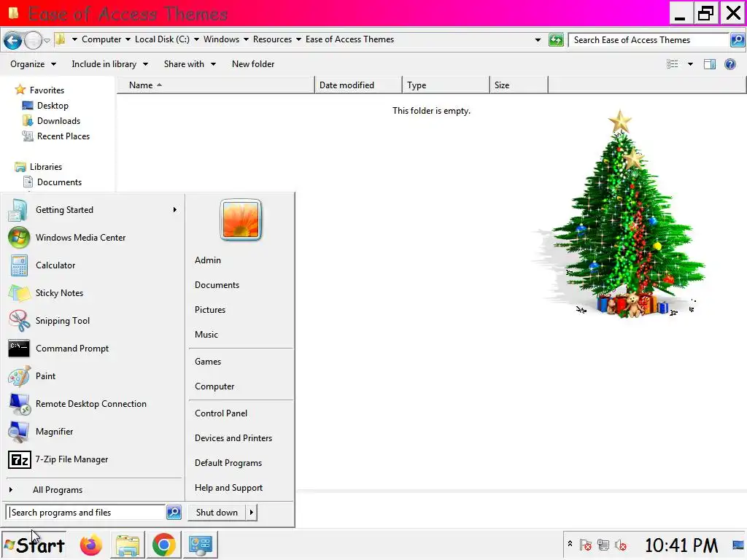The width and height of the screenshot is (747, 560).
Task: Go forward in Explorer
Action: 33,40
